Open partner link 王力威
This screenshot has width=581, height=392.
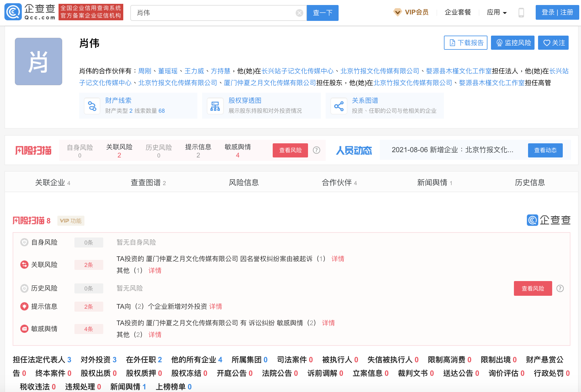click(x=194, y=71)
